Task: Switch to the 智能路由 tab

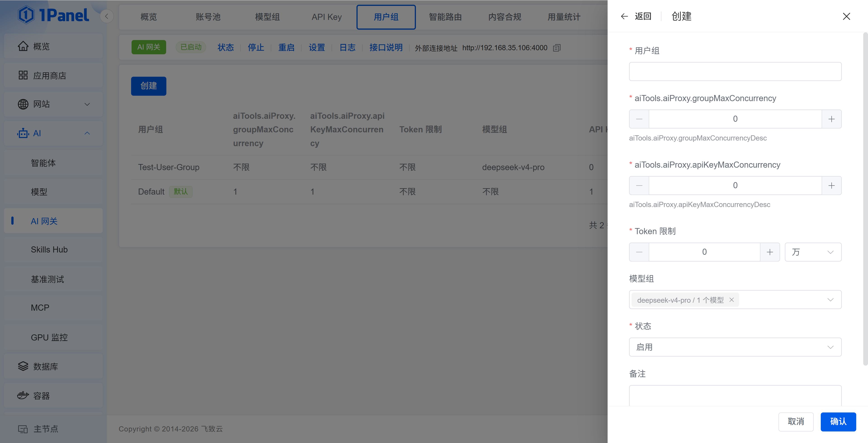Action: point(445,17)
